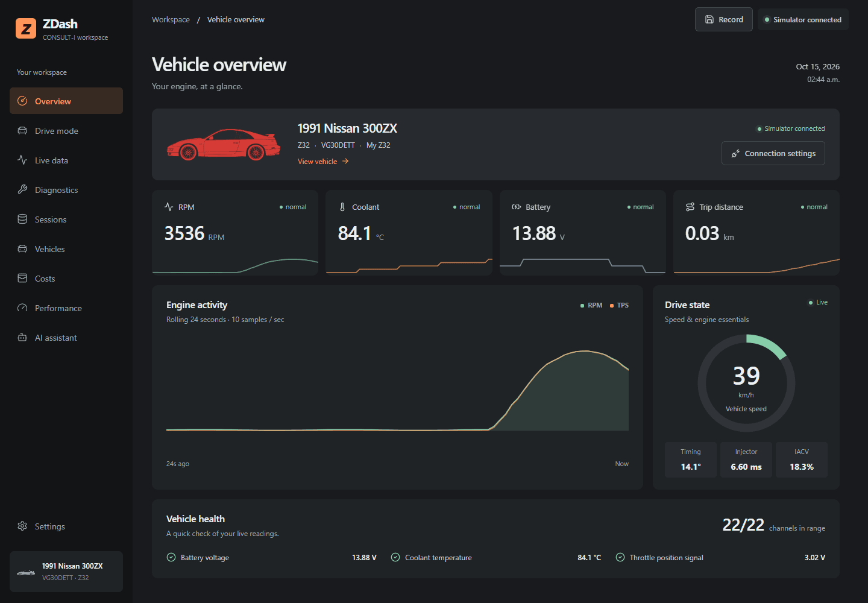Click the 0.03 km trip distance value
The height and width of the screenshot is (603, 868).
coord(709,233)
